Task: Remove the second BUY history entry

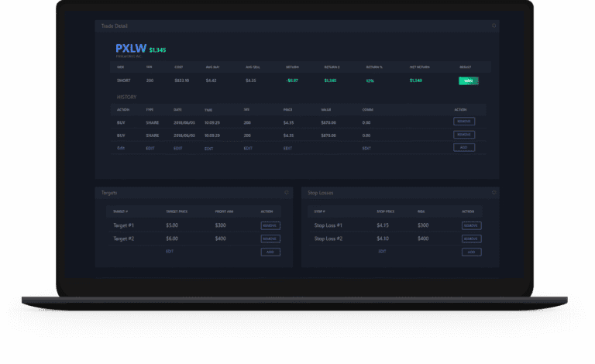Action: click(464, 135)
